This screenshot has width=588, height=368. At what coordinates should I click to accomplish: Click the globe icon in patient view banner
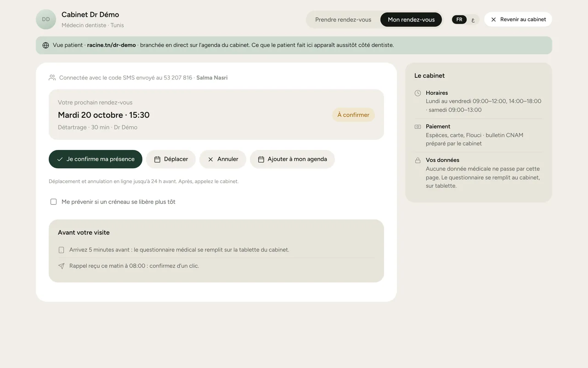45,45
